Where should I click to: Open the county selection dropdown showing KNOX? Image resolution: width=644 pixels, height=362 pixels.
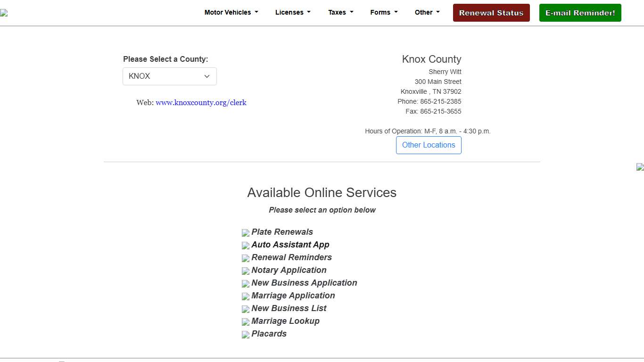169,76
